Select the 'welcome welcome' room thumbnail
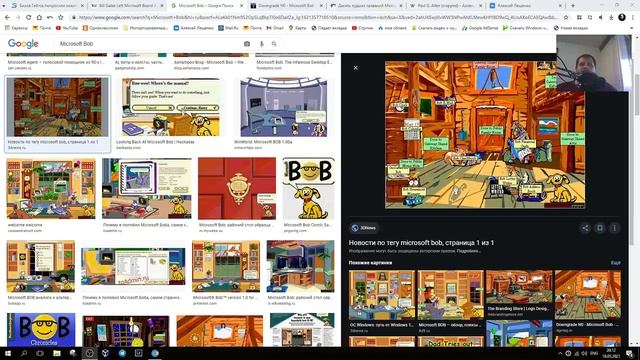This screenshot has width=640, height=360. point(51,188)
